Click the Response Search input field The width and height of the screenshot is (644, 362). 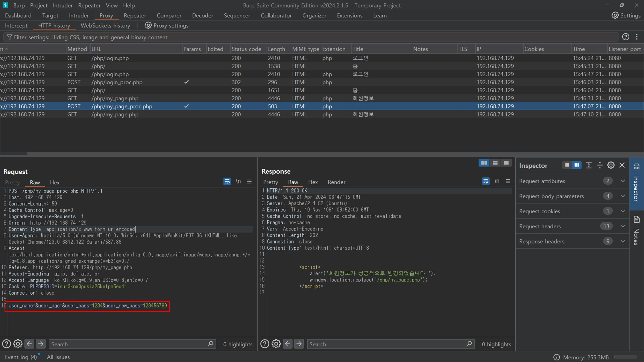[391, 344]
